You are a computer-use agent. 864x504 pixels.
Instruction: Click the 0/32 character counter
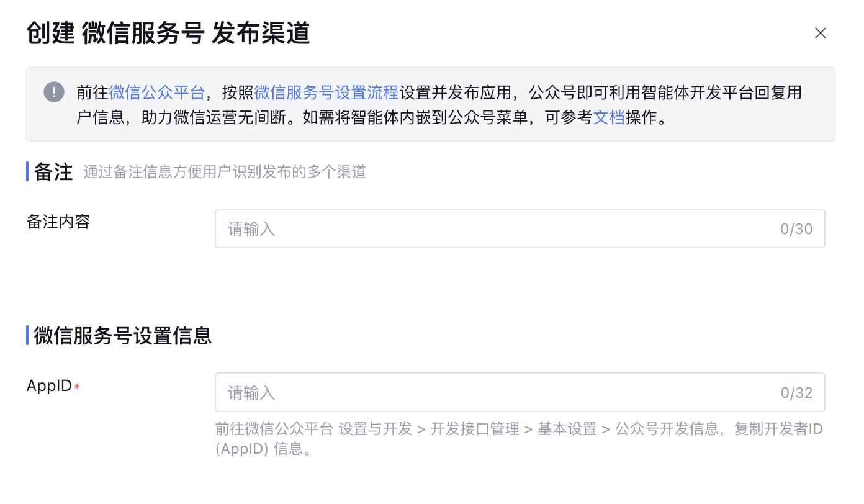(x=796, y=393)
